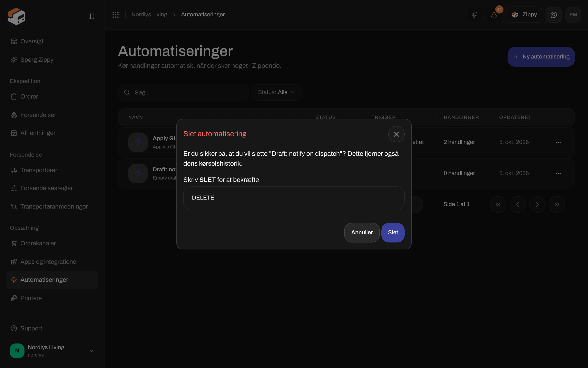Open Spørg Zippy in the sidebar
588x368 pixels.
point(52,60)
